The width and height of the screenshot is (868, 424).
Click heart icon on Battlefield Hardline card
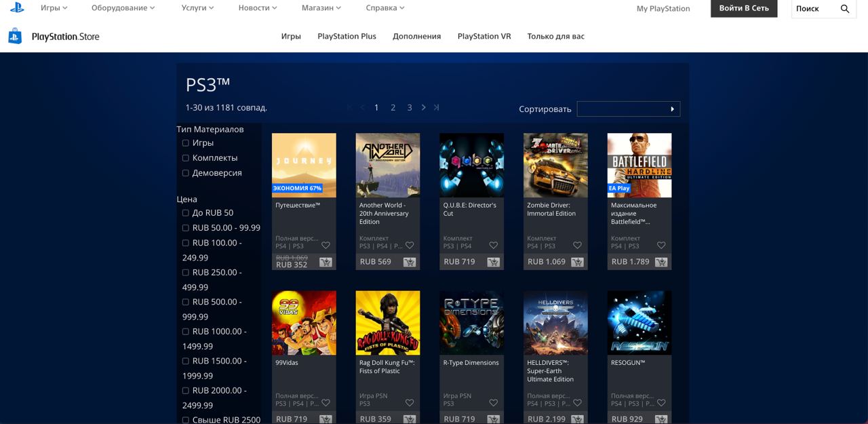(x=661, y=246)
